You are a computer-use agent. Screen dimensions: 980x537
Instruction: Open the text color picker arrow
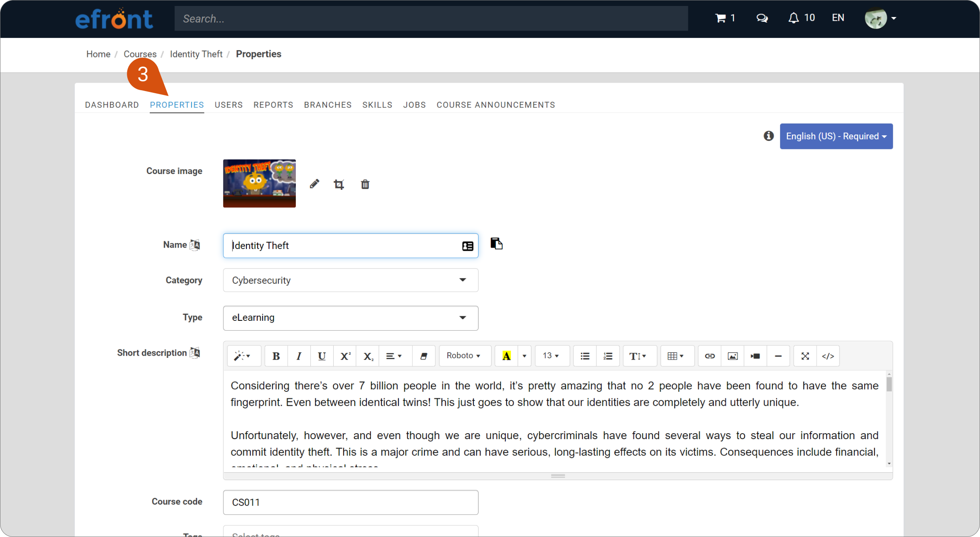(524, 356)
